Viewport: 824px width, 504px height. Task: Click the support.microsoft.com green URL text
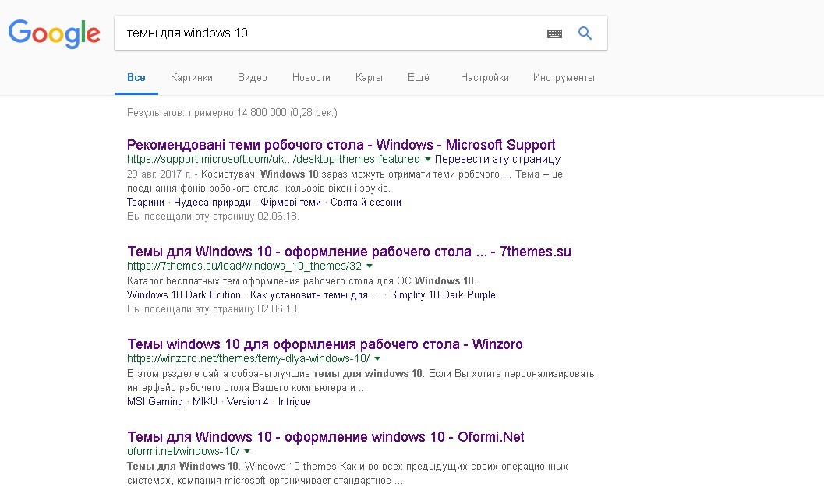274,159
